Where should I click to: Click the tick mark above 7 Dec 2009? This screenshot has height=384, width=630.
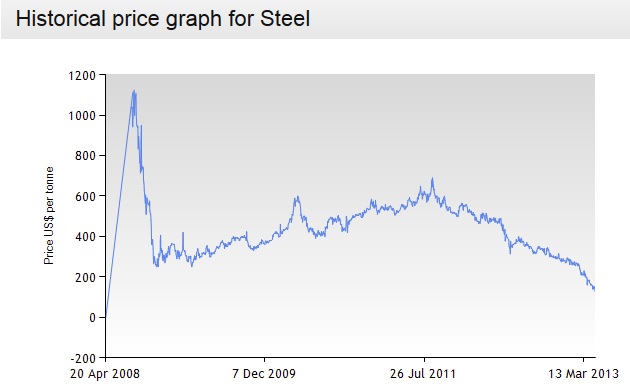coord(264,359)
